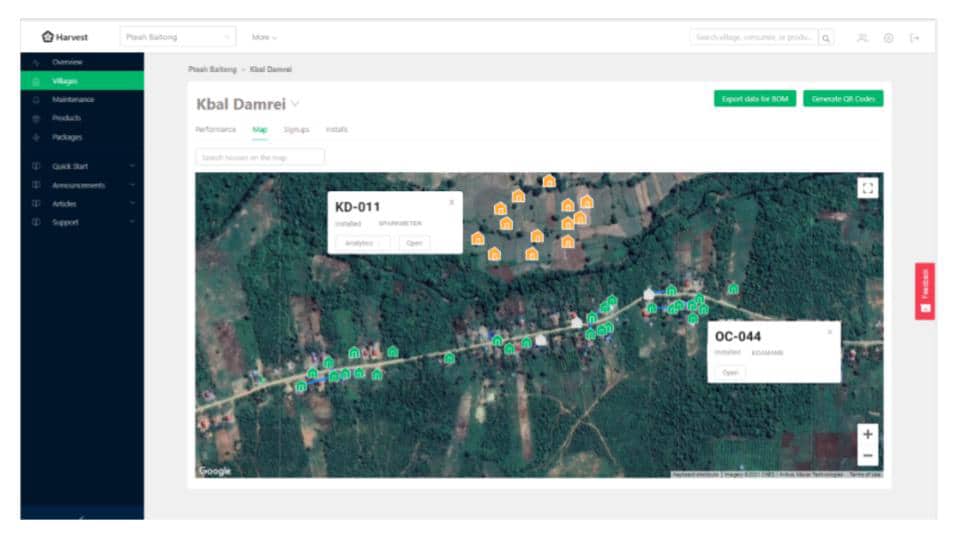Switch to the Signups tab
This screenshot has width=960, height=547.
tap(296, 130)
